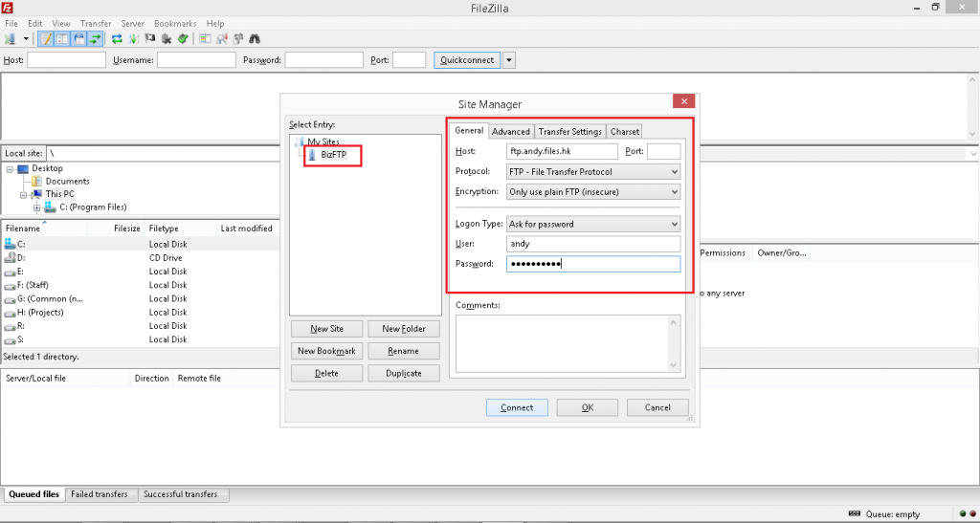Open the Quickconnect history dropdown arrow
Screen dimensions: 980x523
509,60
